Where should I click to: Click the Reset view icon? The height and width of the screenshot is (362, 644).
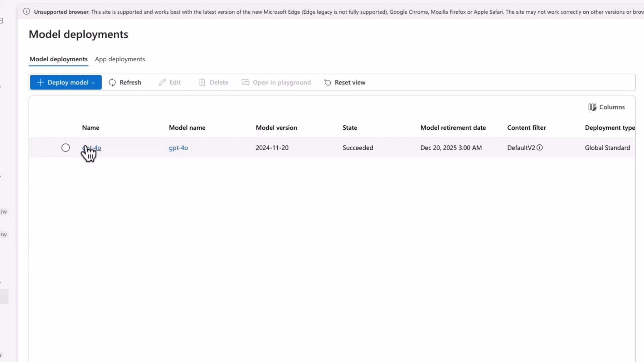click(327, 82)
